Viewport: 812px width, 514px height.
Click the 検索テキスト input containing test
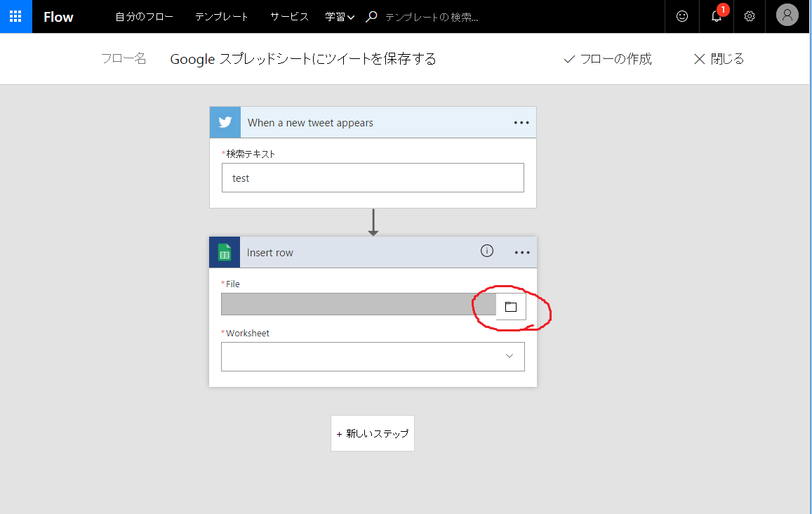(373, 178)
